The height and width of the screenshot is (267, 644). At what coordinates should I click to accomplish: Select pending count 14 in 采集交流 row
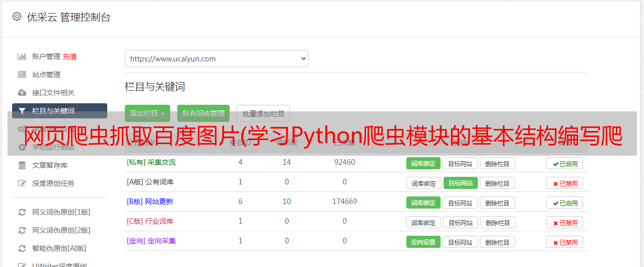287,162
